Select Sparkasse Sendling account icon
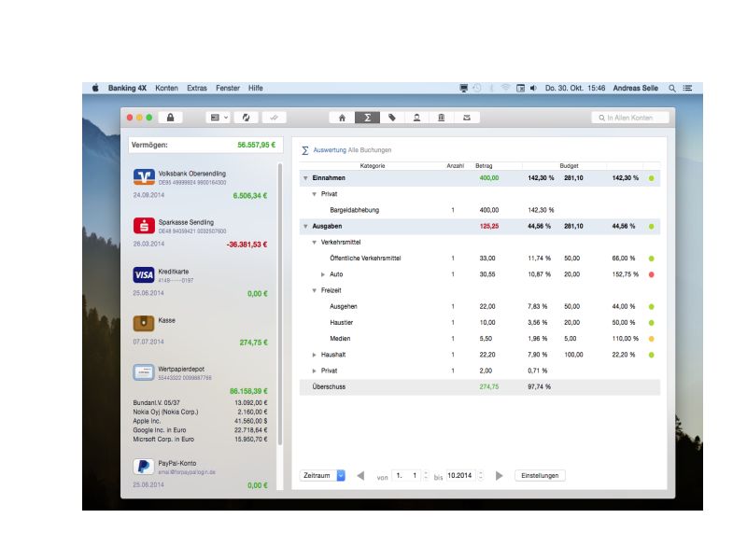Screen dimensions: 747x560 click(x=144, y=226)
